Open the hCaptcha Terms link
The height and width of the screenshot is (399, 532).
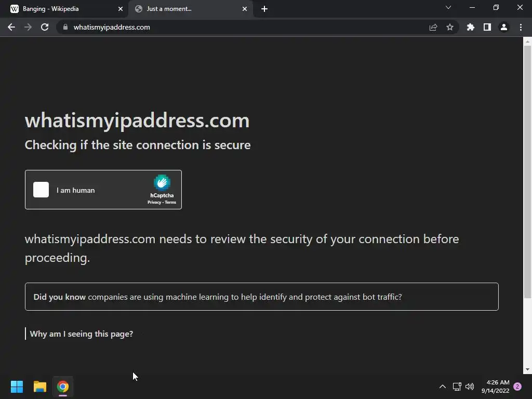point(170,202)
